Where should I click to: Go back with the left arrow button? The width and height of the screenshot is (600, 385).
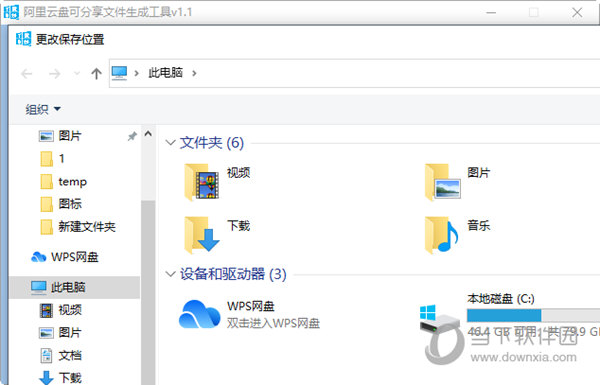[27, 73]
